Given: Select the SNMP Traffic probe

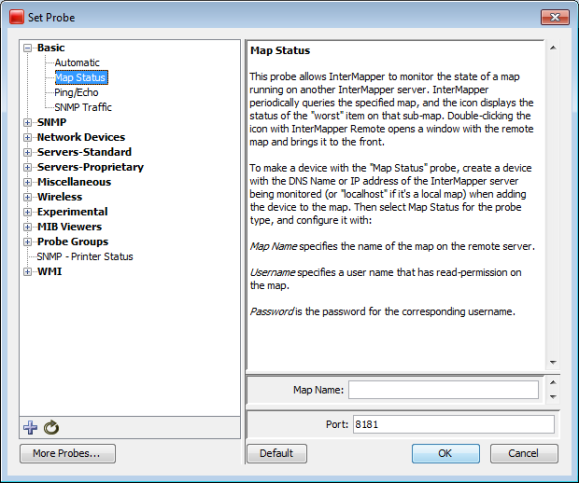Looking at the screenshot, I should tap(83, 107).
